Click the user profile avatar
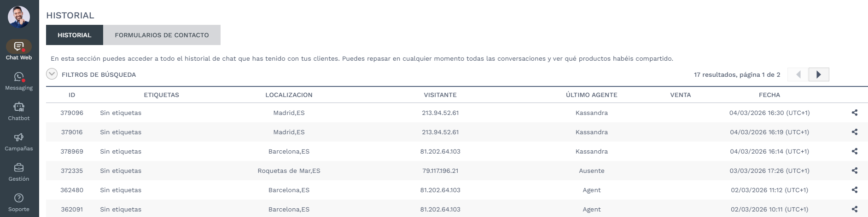868x217 pixels. (19, 17)
